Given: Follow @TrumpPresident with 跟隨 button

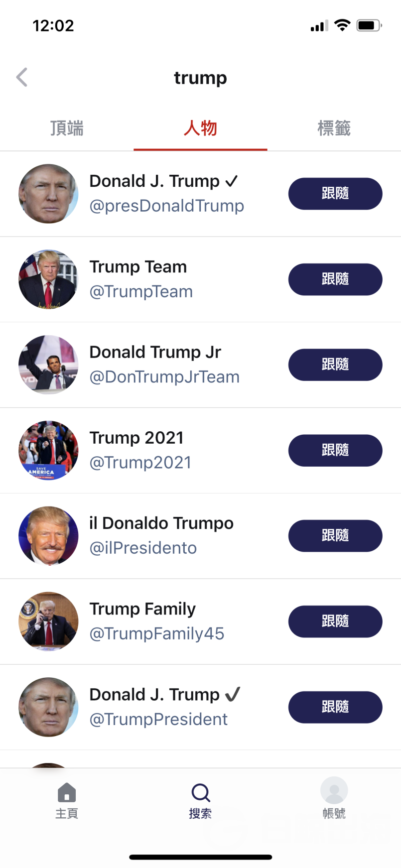Looking at the screenshot, I should pos(335,707).
